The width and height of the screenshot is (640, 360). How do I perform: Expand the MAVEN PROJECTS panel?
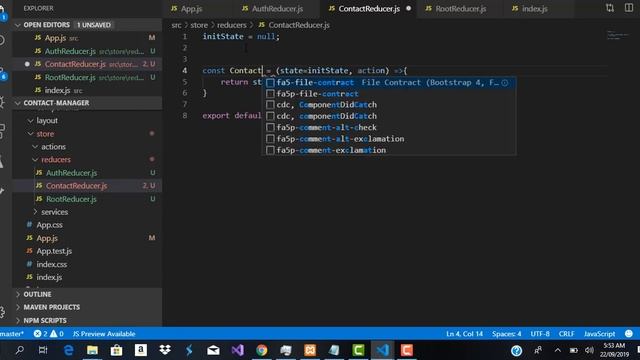[18, 307]
